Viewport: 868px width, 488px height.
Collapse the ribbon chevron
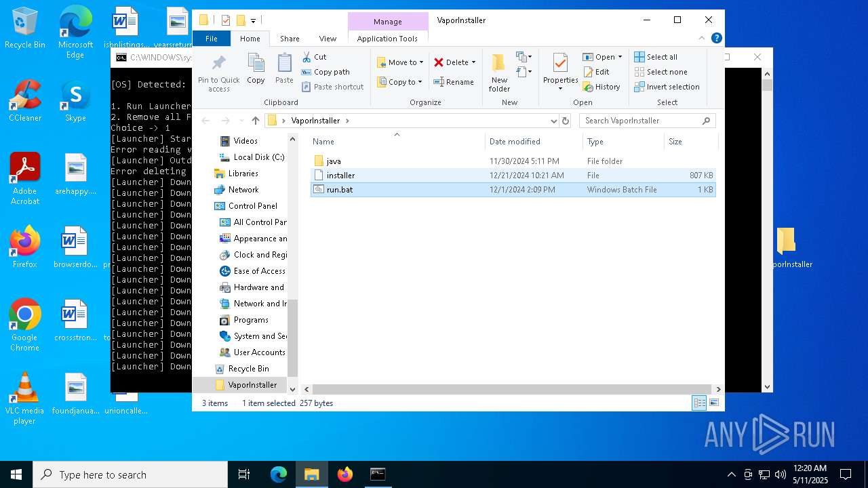click(703, 39)
